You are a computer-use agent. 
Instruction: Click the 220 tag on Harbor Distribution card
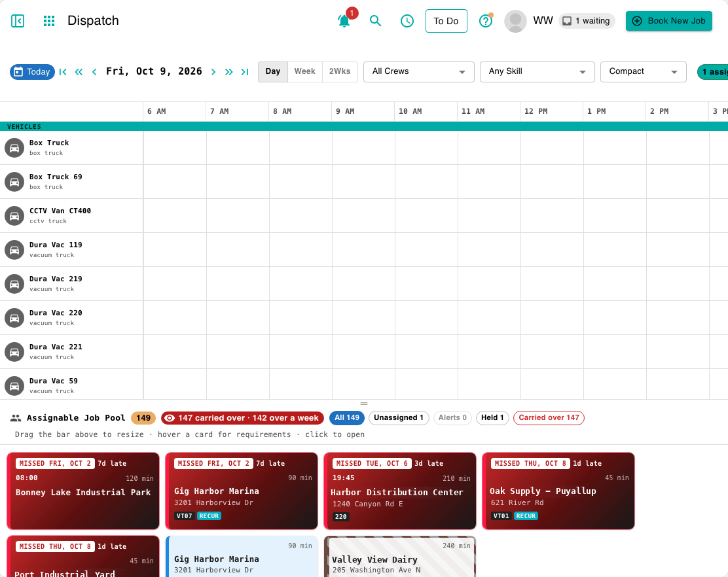click(341, 517)
